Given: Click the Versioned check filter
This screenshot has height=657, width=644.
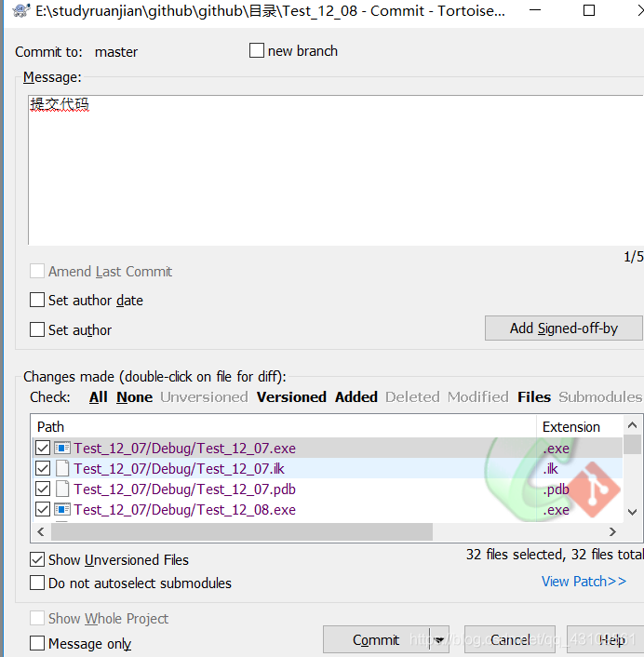Looking at the screenshot, I should (291, 396).
